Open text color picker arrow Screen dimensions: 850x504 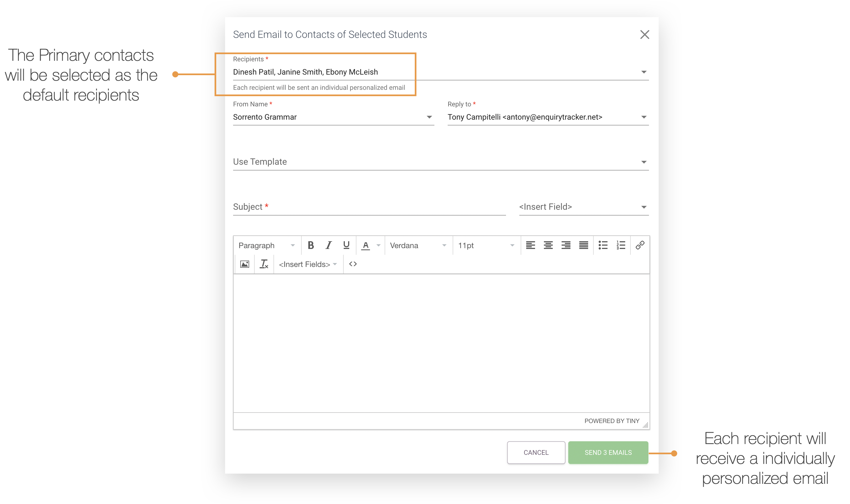point(378,245)
